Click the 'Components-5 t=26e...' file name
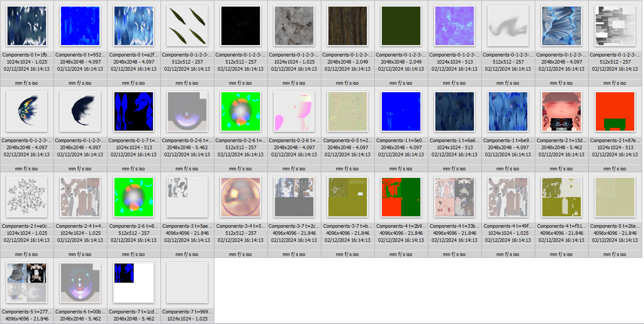 coord(615,226)
